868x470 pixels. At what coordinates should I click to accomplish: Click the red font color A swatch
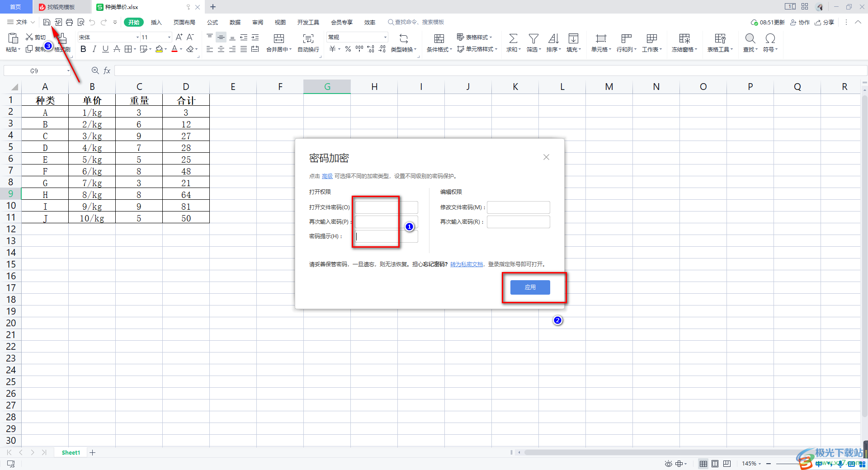(x=175, y=49)
